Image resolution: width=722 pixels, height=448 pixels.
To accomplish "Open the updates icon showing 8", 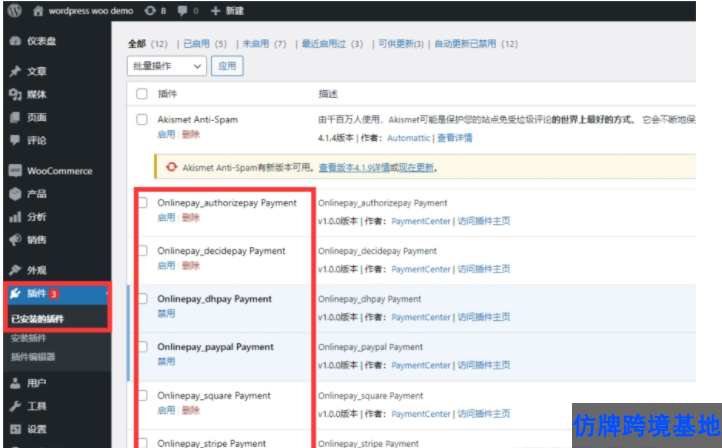I will click(150, 11).
